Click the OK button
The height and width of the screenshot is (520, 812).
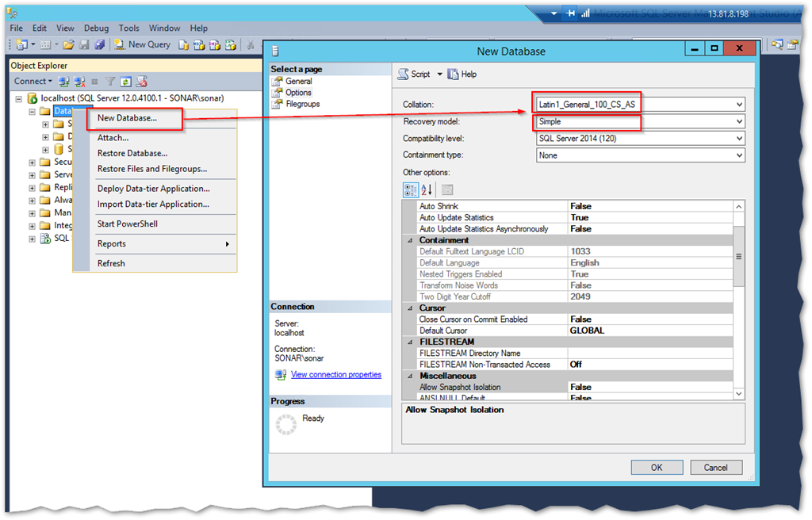pos(656,468)
